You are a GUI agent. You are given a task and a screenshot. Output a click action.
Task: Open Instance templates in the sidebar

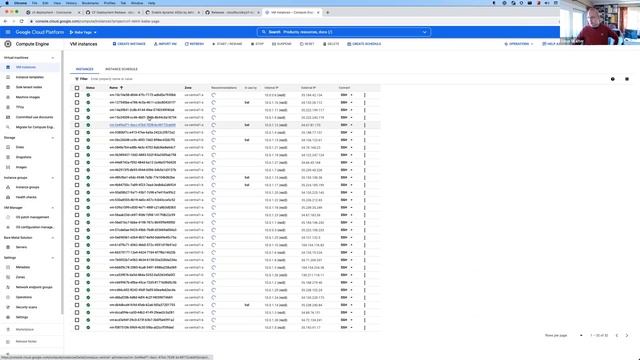(29, 77)
